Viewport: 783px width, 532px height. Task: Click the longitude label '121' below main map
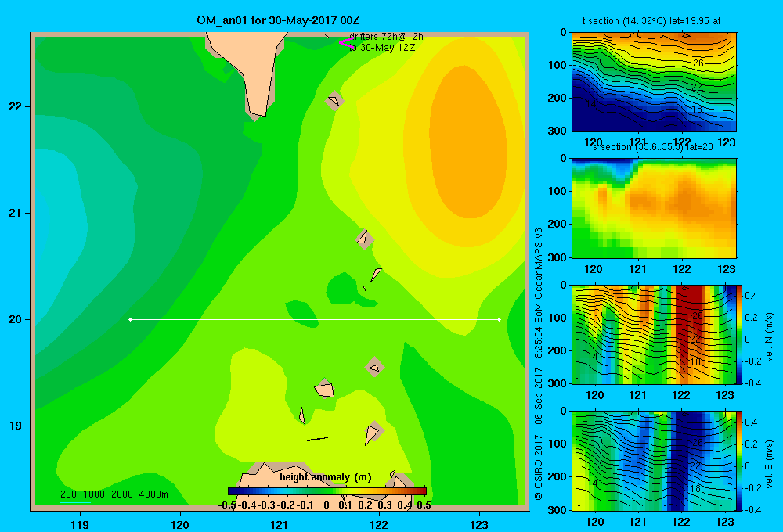(x=280, y=524)
